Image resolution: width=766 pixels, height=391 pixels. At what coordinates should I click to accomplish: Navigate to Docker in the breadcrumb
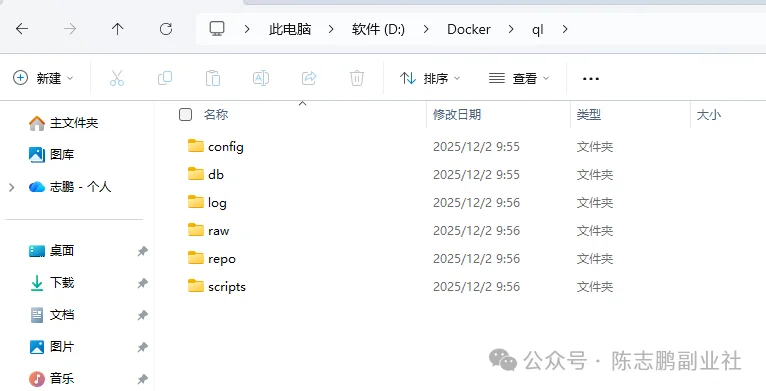[x=468, y=29]
